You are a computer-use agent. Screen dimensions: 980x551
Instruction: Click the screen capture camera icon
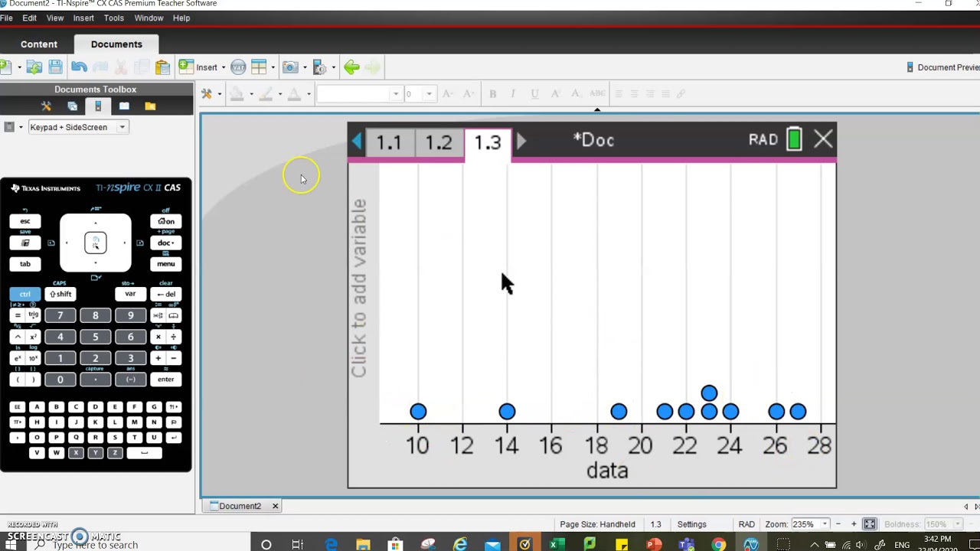[x=290, y=67]
